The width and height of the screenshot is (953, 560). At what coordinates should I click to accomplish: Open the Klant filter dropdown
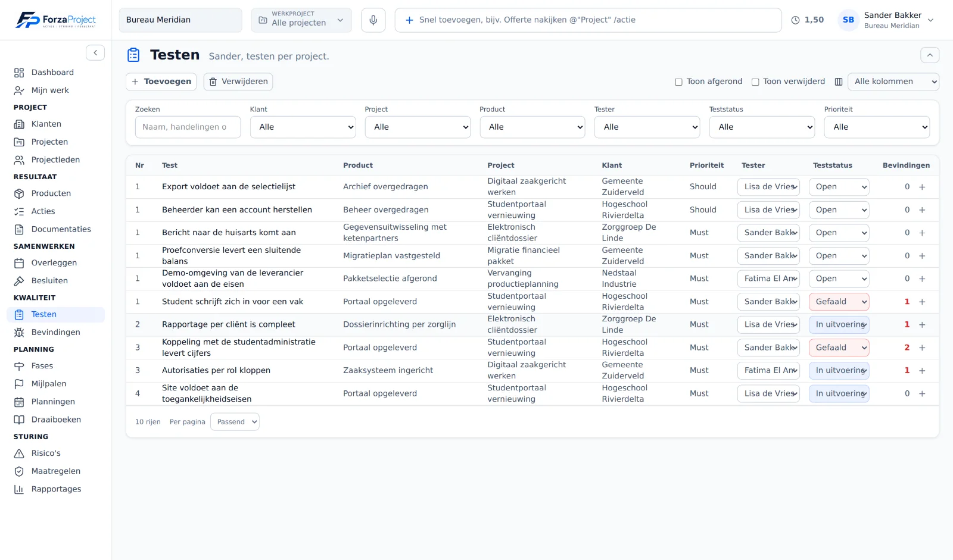tap(303, 127)
